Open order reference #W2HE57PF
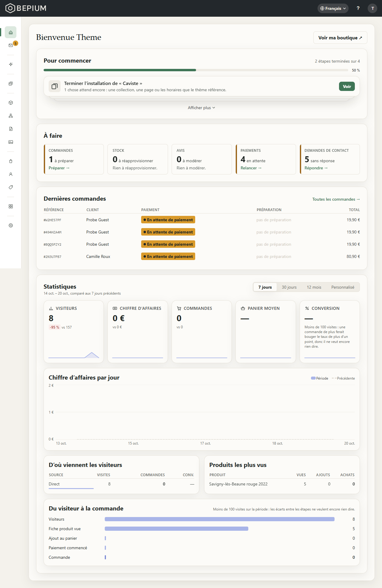 tap(53, 220)
